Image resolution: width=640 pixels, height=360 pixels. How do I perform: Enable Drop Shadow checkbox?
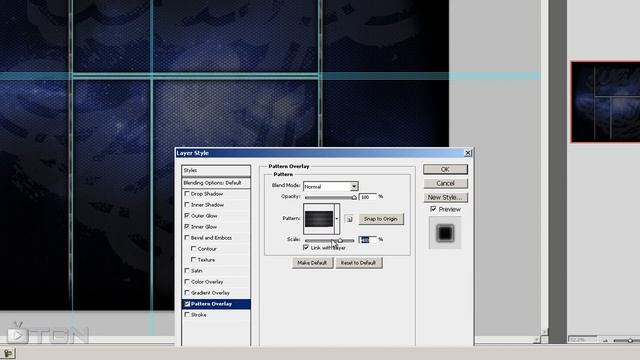click(x=187, y=193)
